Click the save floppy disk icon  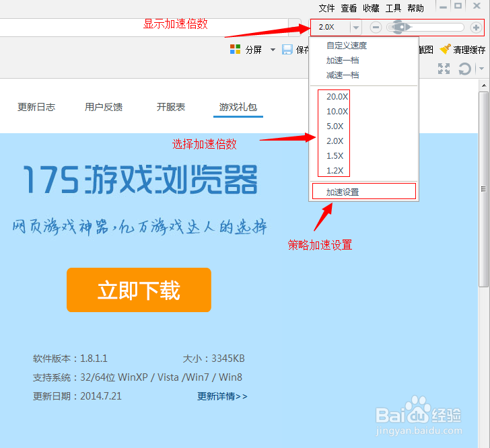[287, 49]
